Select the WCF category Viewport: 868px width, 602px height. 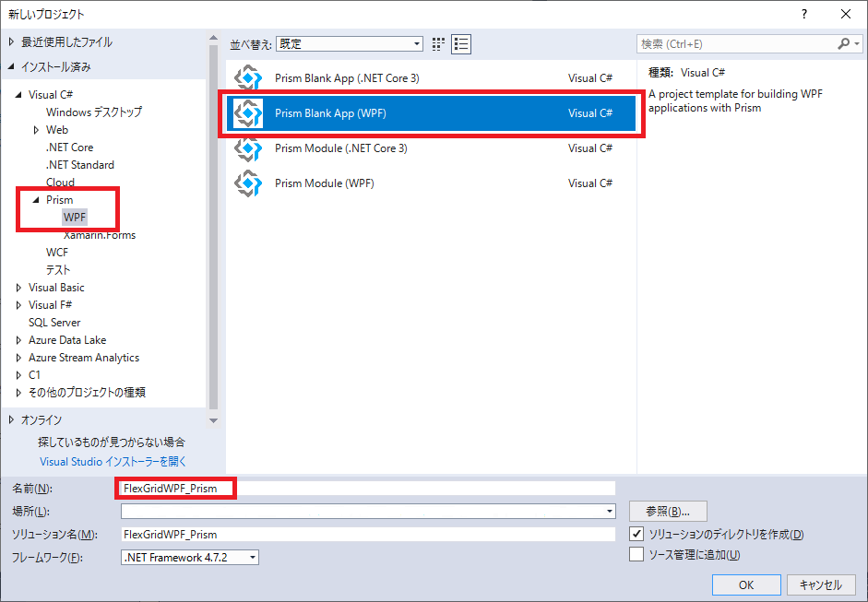click(57, 253)
